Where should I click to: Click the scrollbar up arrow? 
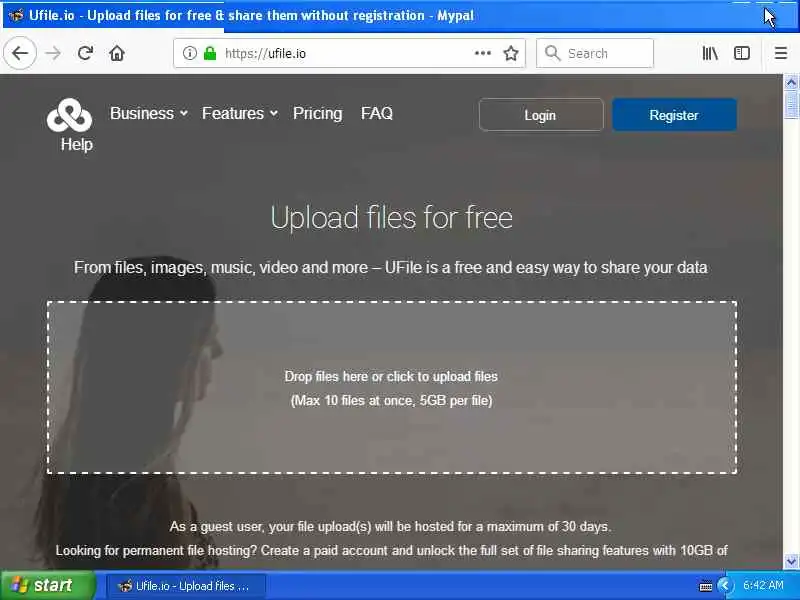tap(791, 82)
